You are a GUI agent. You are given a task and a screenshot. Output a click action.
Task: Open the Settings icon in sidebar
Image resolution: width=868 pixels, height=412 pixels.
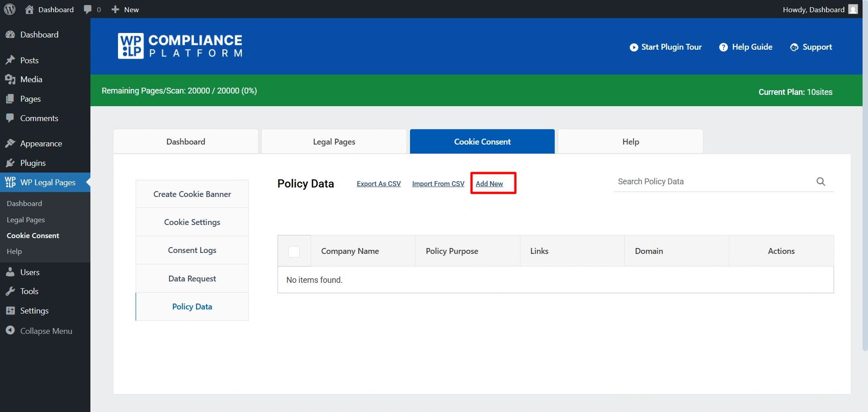tap(11, 310)
